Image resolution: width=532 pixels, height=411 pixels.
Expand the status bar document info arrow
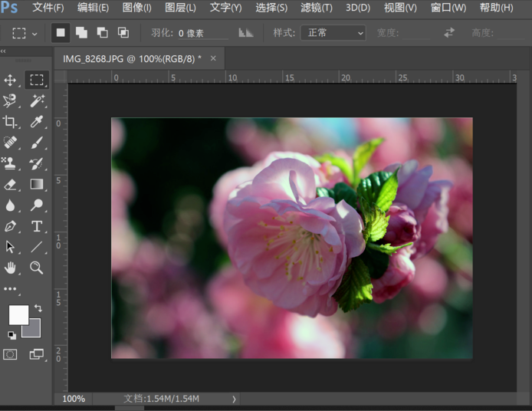pyautogui.click(x=234, y=399)
